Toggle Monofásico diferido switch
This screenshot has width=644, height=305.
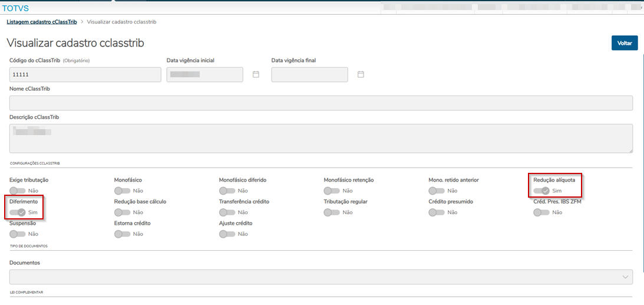point(227,191)
